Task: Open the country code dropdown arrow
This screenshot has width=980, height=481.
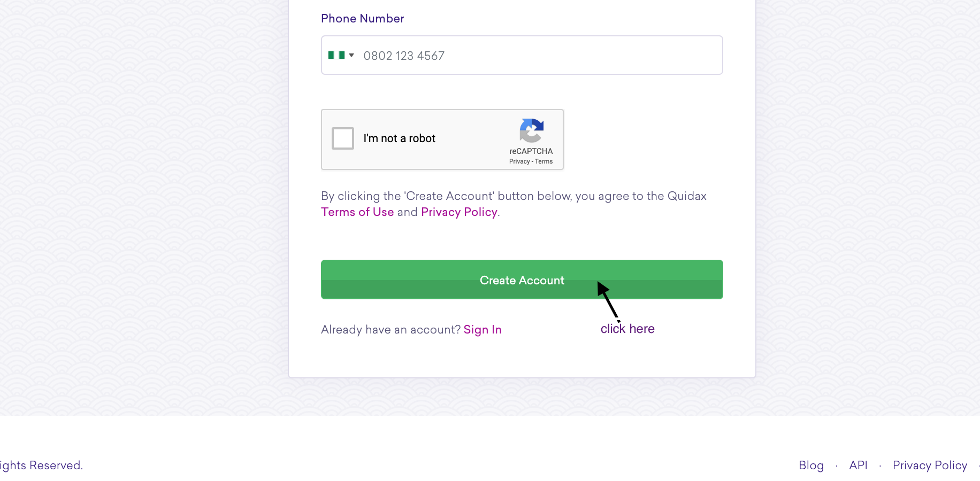Action: [x=351, y=55]
